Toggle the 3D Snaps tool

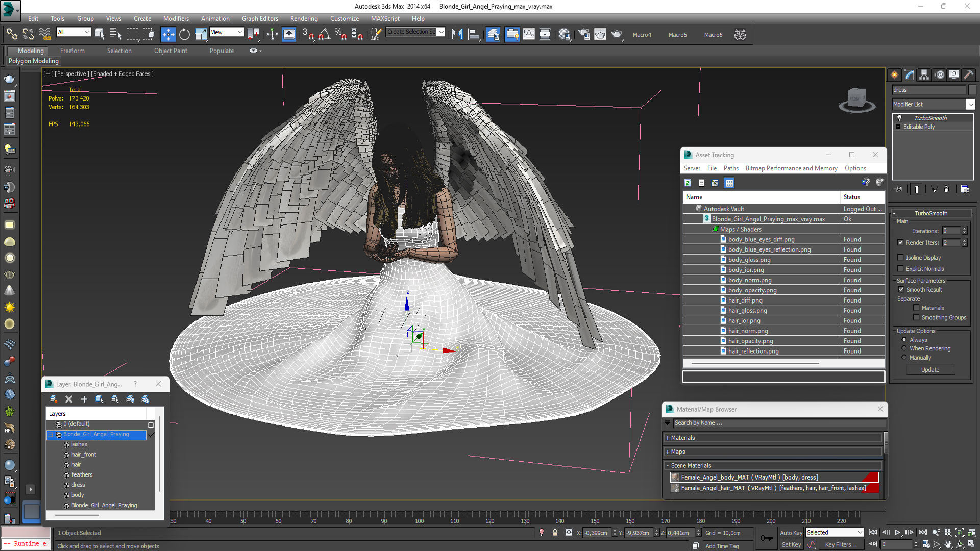(x=308, y=35)
